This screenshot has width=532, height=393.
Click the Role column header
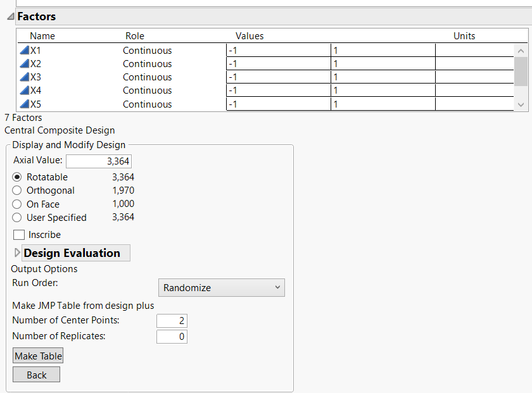pyautogui.click(x=135, y=36)
